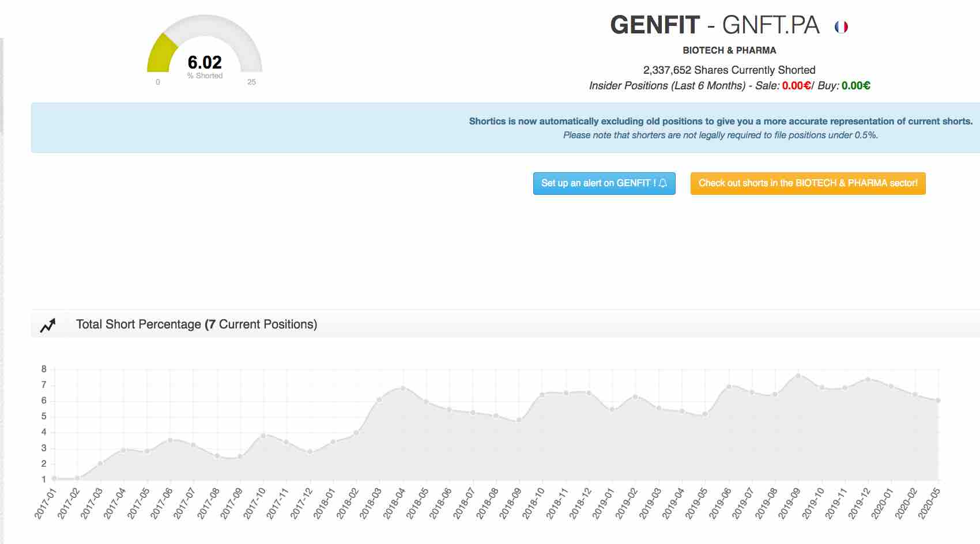Screen dimensions: 980x544
Task: Select the chart data point for 2019-02
Action: click(635, 396)
